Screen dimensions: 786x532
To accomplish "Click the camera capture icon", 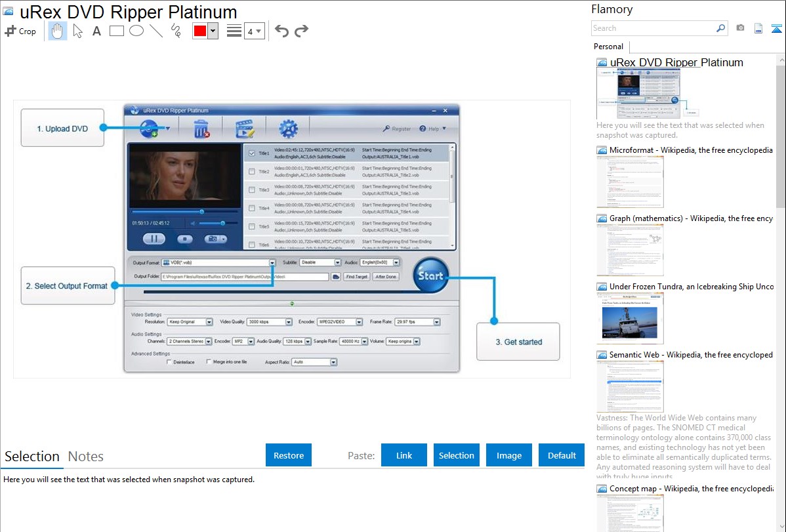I will click(740, 28).
